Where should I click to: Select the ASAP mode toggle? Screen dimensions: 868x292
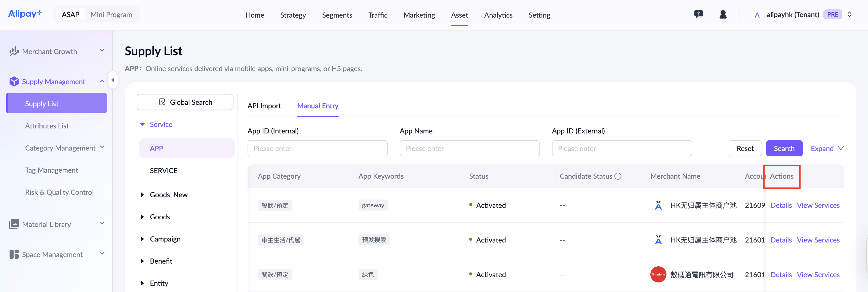tap(70, 15)
